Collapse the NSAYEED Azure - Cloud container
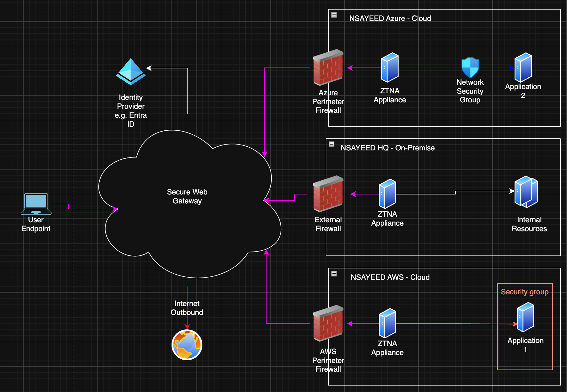The width and height of the screenshot is (567, 392). pos(334,15)
